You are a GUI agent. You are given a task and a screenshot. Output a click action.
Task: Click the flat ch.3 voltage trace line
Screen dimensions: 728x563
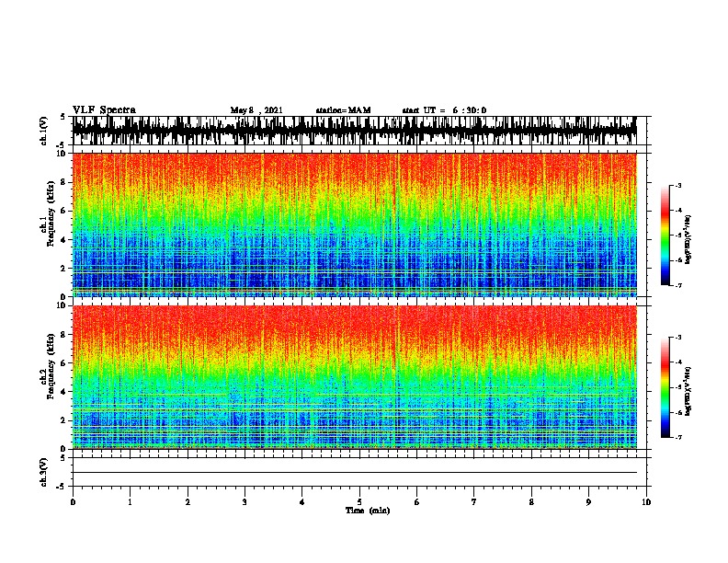[354, 473]
